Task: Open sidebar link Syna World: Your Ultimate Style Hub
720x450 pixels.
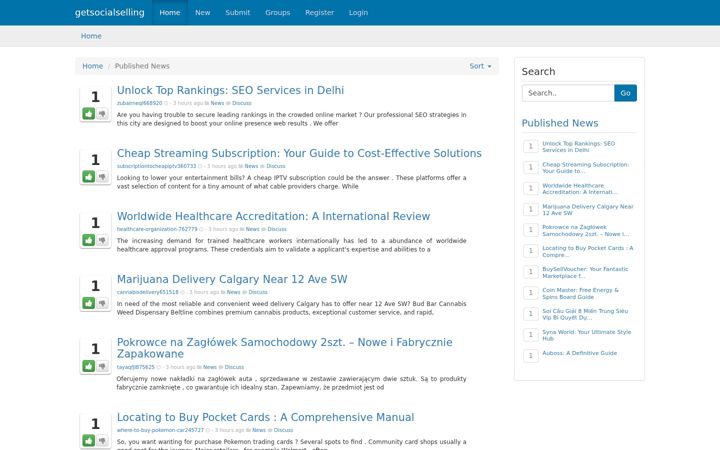Action: 586,335
